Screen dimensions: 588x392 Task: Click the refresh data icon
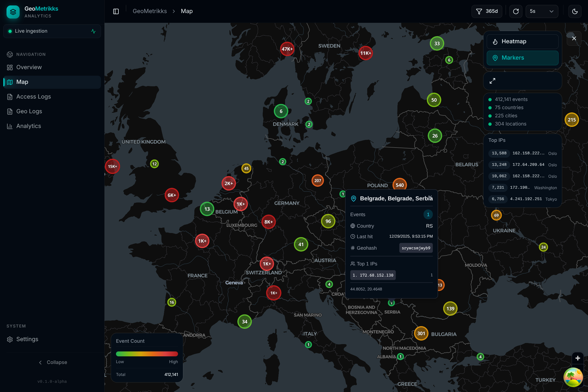tap(516, 11)
